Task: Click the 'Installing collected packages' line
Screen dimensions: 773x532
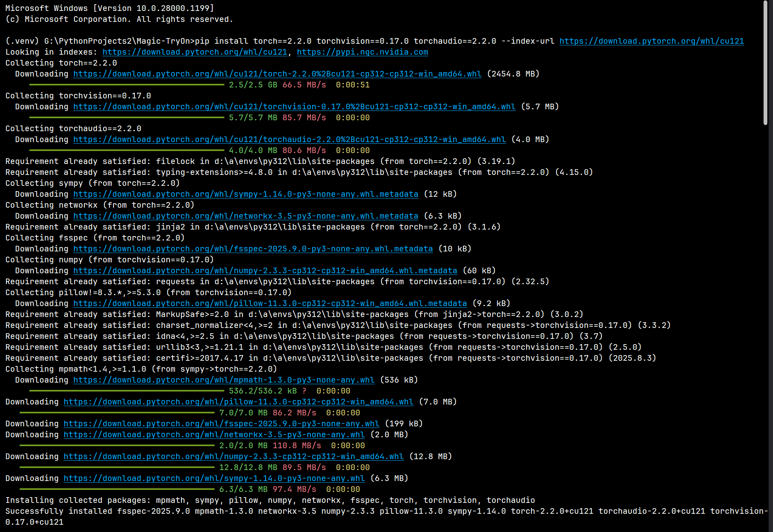Action: click(270, 500)
